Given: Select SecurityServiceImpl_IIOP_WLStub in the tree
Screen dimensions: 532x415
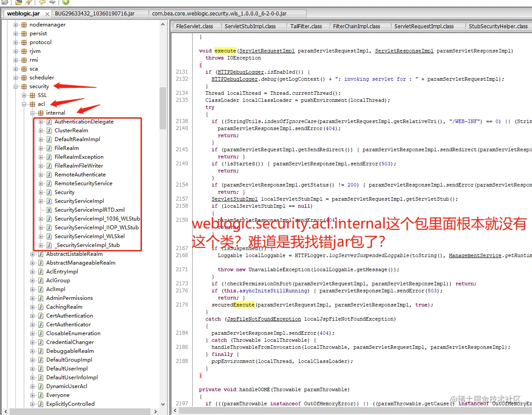Looking at the screenshot, I should point(97,228).
